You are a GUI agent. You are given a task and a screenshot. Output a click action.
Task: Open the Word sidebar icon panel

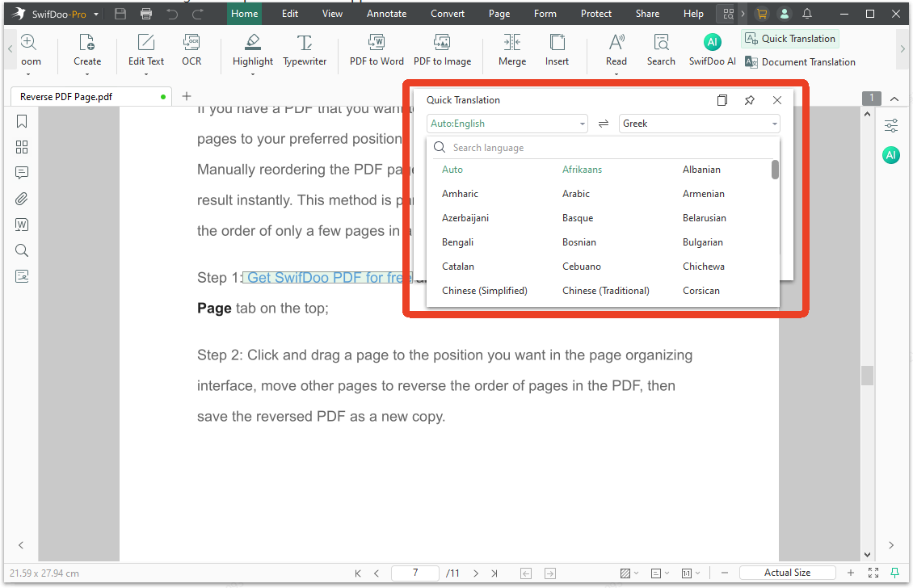[x=22, y=225]
